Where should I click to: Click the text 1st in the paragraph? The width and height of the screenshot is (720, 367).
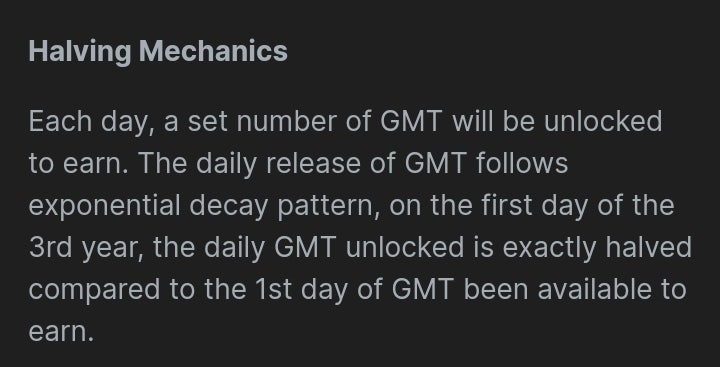[x=272, y=290]
